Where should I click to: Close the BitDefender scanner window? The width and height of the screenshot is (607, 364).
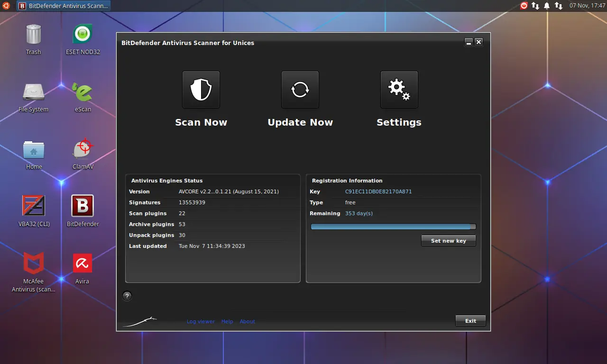[479, 42]
